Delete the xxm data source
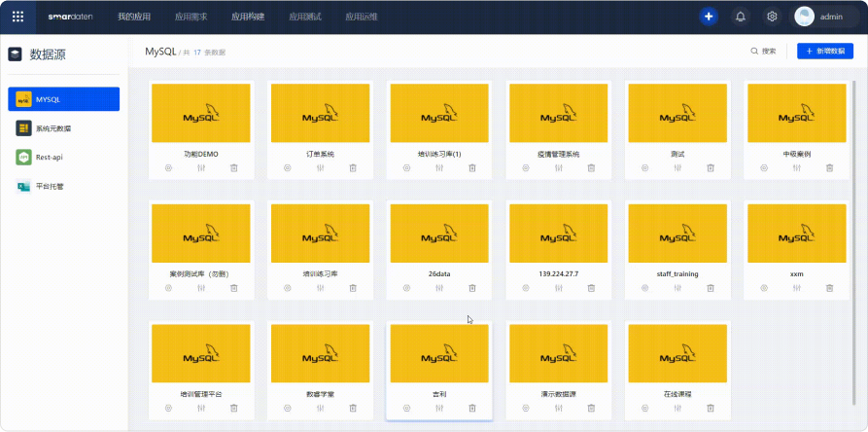Image resolution: width=868 pixels, height=432 pixels. [829, 288]
